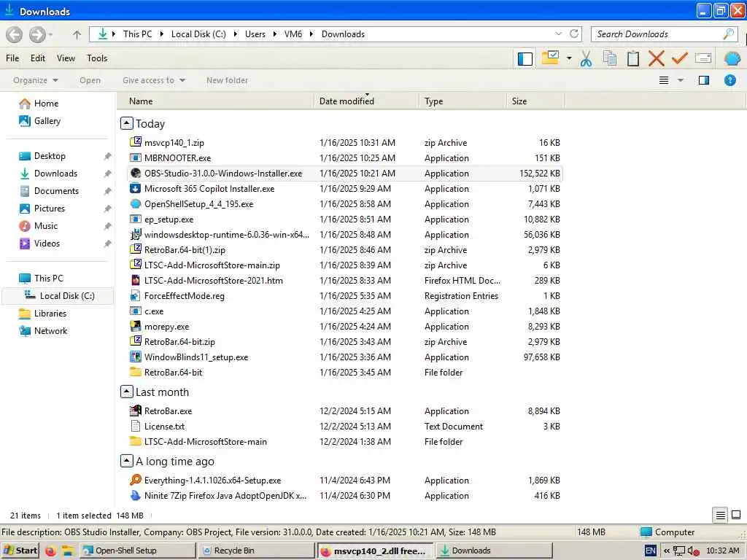Open the Give access to dropdown
The width and height of the screenshot is (747, 560).
[x=153, y=80]
